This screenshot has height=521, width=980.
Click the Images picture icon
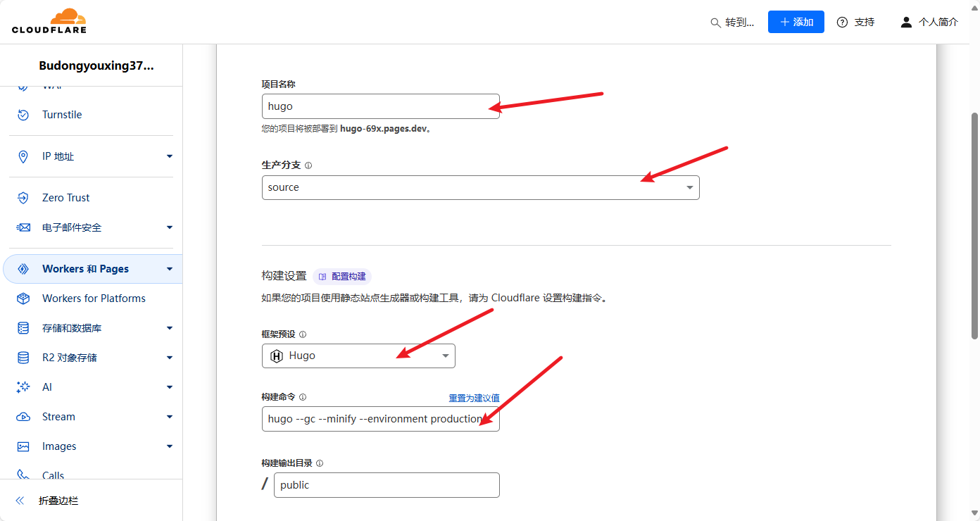[23, 446]
